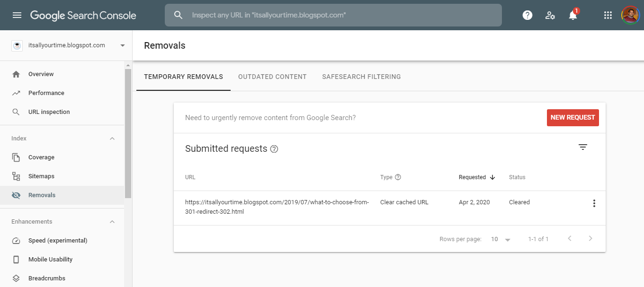
Task: Open Sitemaps in sidebar
Action: (x=62, y=176)
